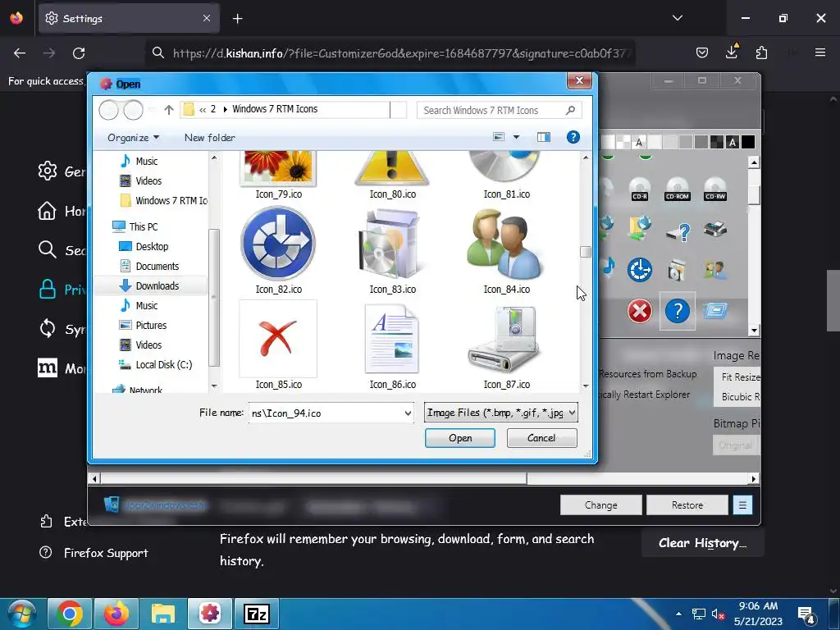Click the File name field with Icon_94.ico
Viewport: 840px width, 630px height.
[x=326, y=413]
